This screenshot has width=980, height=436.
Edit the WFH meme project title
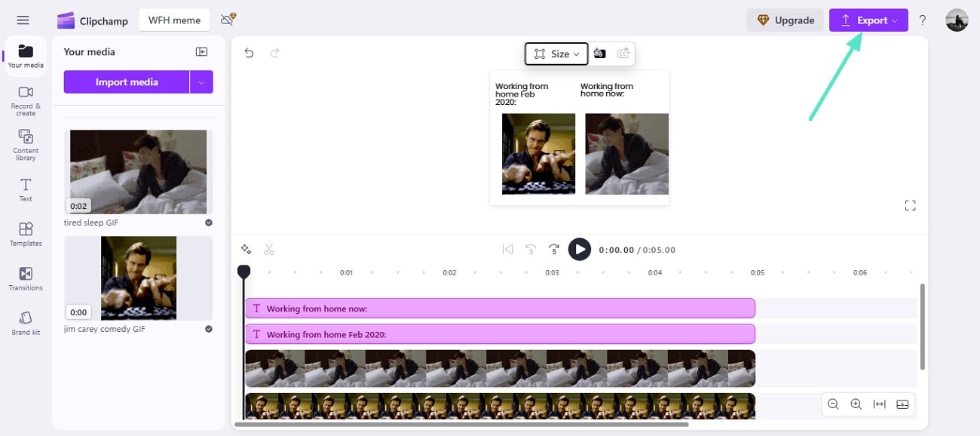[174, 20]
